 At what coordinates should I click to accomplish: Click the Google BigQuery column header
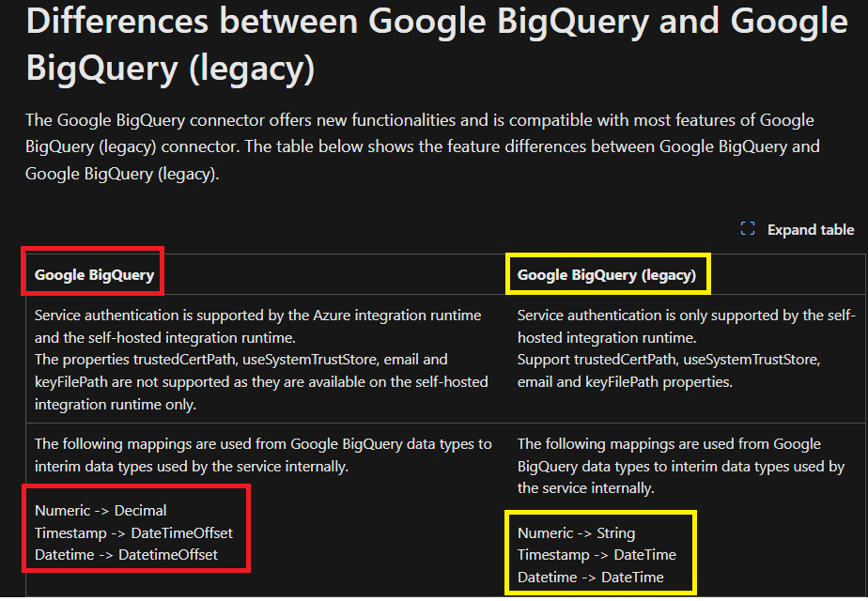(x=94, y=275)
